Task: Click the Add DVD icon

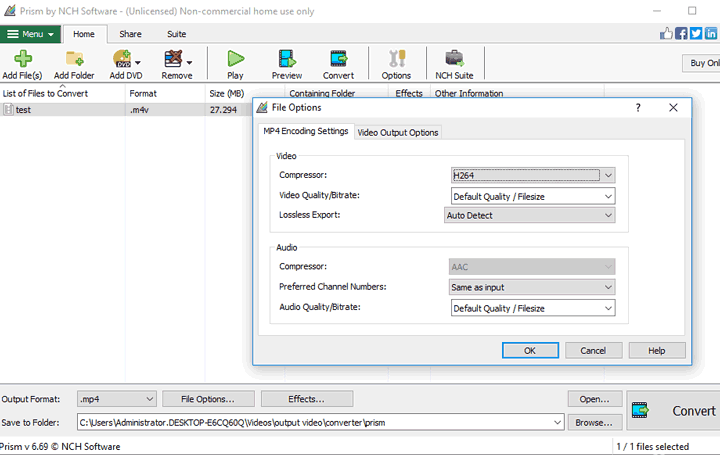Action: [x=125, y=64]
